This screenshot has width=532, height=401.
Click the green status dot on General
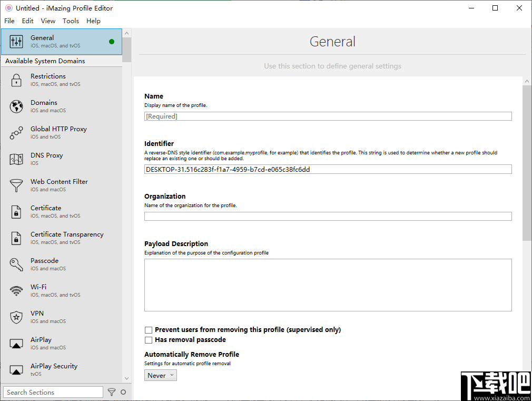[112, 42]
